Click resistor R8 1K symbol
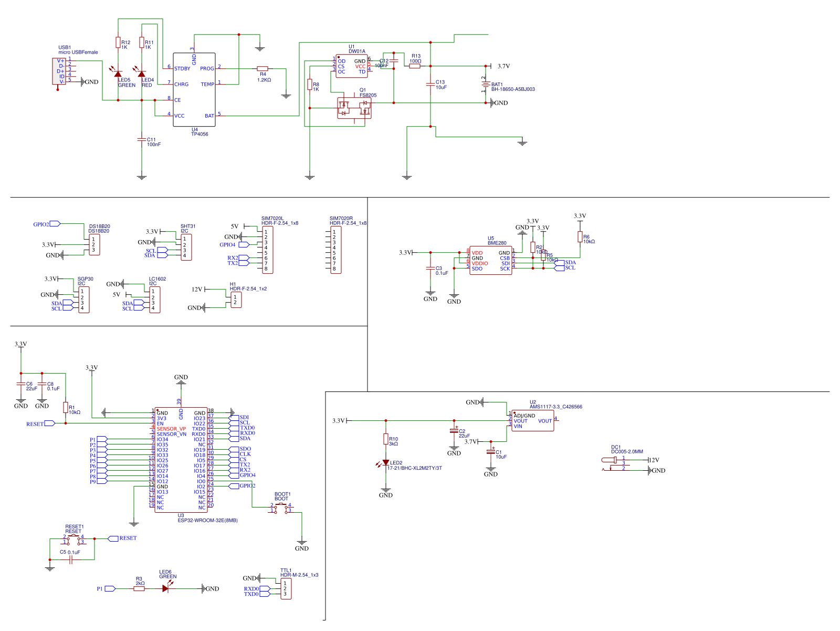 click(x=310, y=84)
